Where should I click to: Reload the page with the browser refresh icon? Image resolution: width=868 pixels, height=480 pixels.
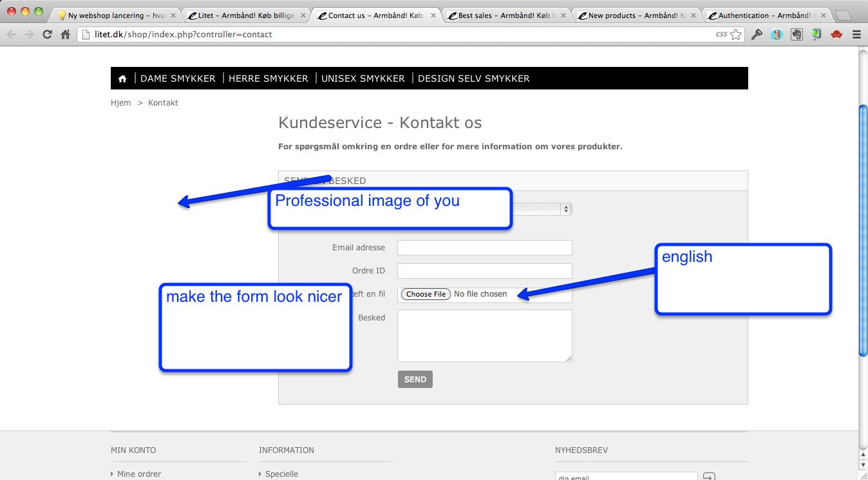47,35
